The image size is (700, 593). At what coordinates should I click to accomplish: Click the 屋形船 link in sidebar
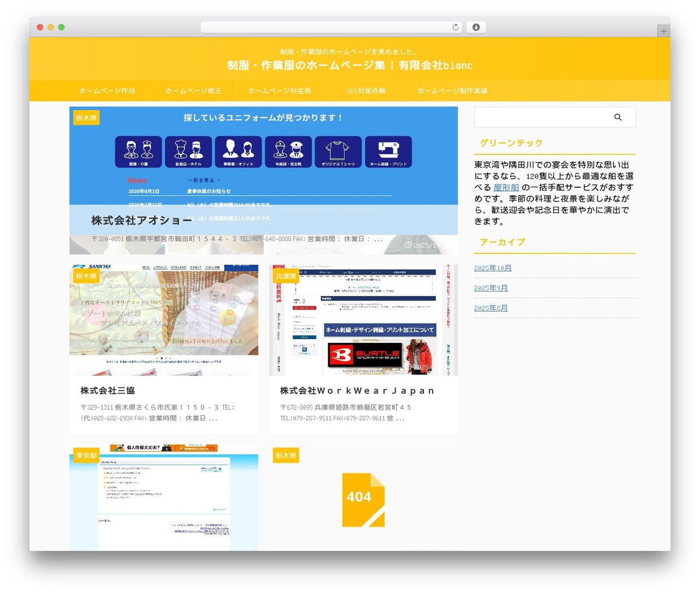[506, 187]
